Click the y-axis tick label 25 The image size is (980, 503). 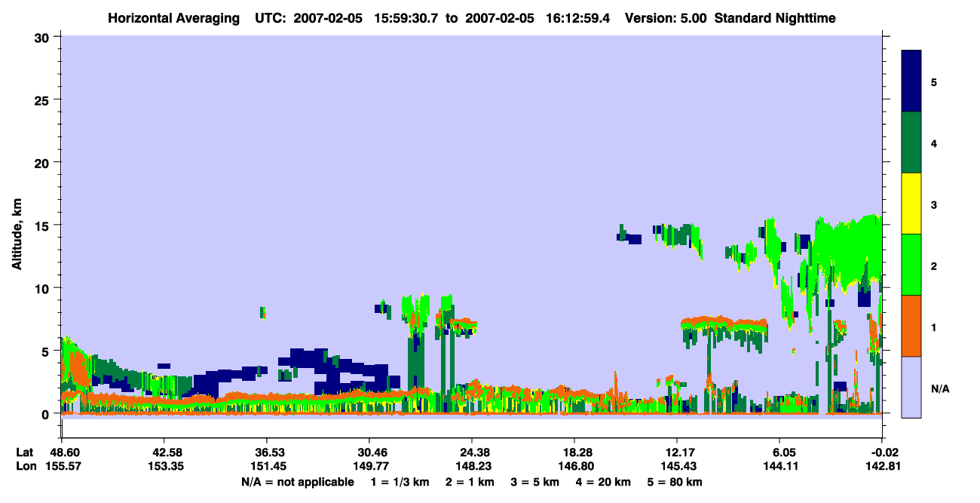tap(44, 100)
